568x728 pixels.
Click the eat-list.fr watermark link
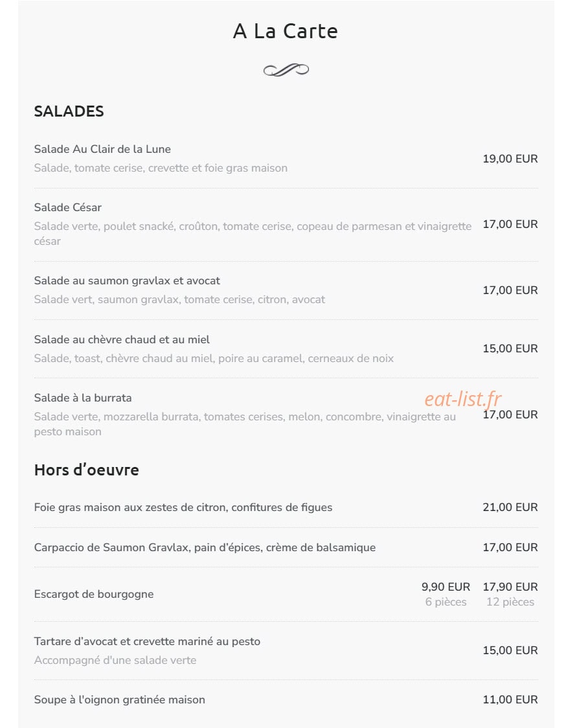[463, 399]
